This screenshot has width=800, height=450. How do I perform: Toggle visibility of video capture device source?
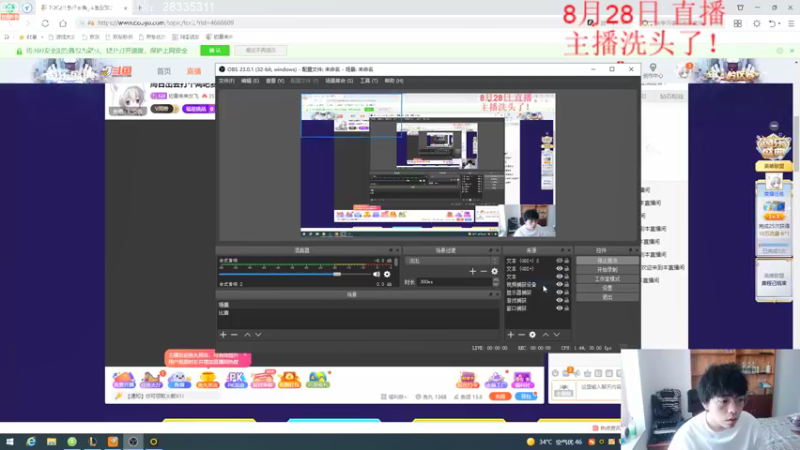559,284
